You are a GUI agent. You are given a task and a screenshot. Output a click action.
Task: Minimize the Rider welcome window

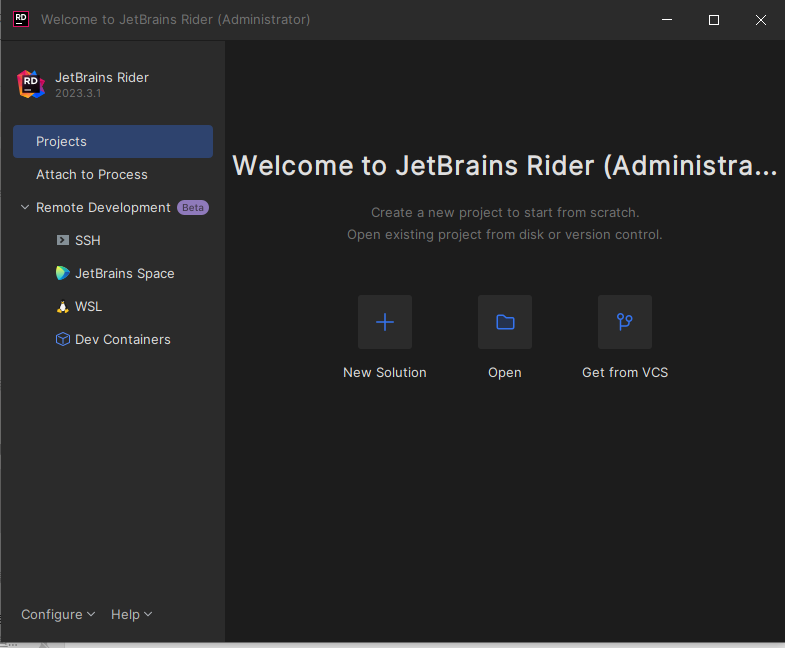(667, 20)
